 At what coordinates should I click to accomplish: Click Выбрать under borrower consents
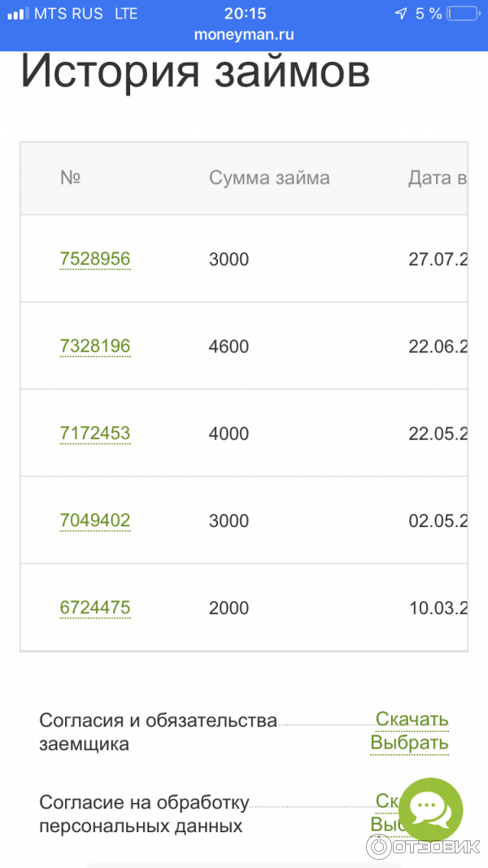409,743
